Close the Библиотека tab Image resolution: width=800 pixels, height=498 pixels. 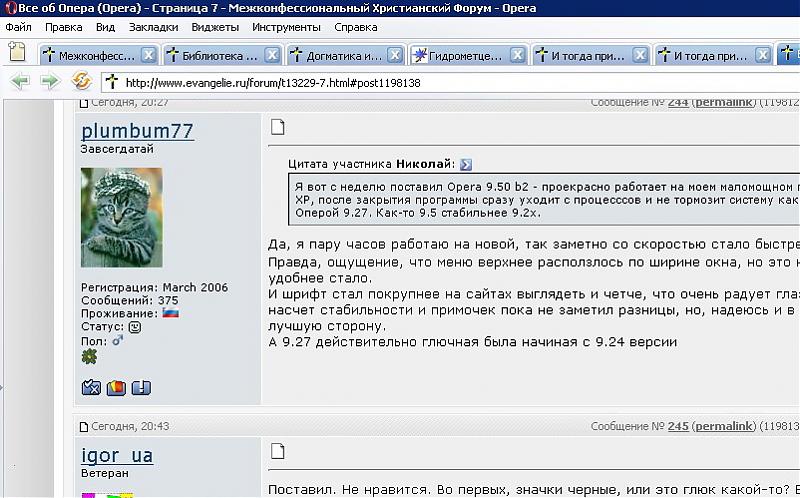click(x=272, y=55)
